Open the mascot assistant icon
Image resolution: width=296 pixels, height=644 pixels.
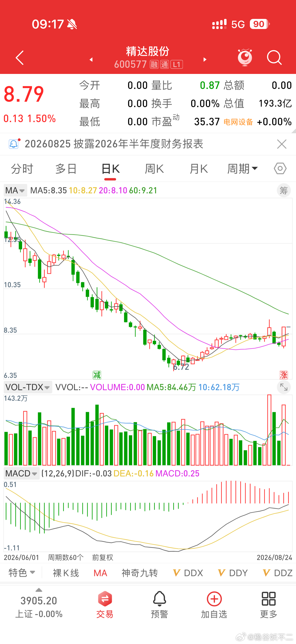click(x=245, y=57)
